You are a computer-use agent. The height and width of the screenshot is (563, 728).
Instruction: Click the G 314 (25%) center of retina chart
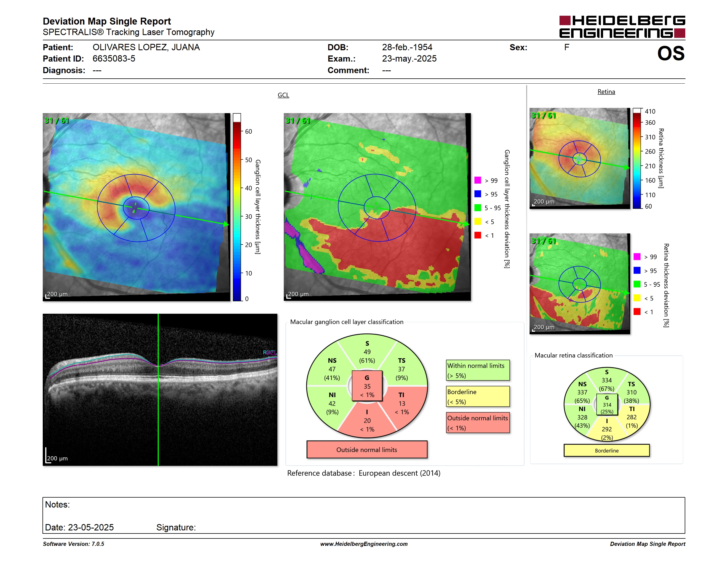tap(607, 405)
